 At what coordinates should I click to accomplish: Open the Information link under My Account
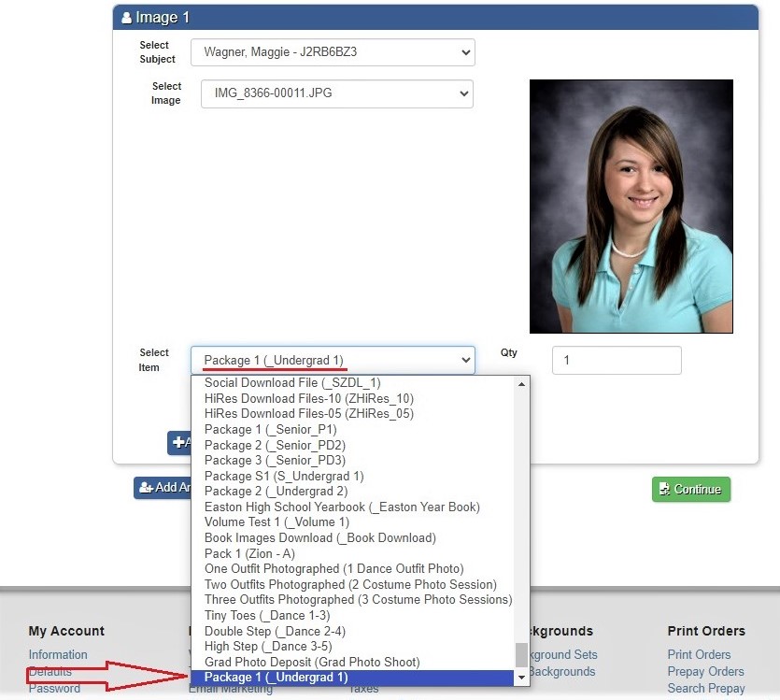(x=58, y=654)
